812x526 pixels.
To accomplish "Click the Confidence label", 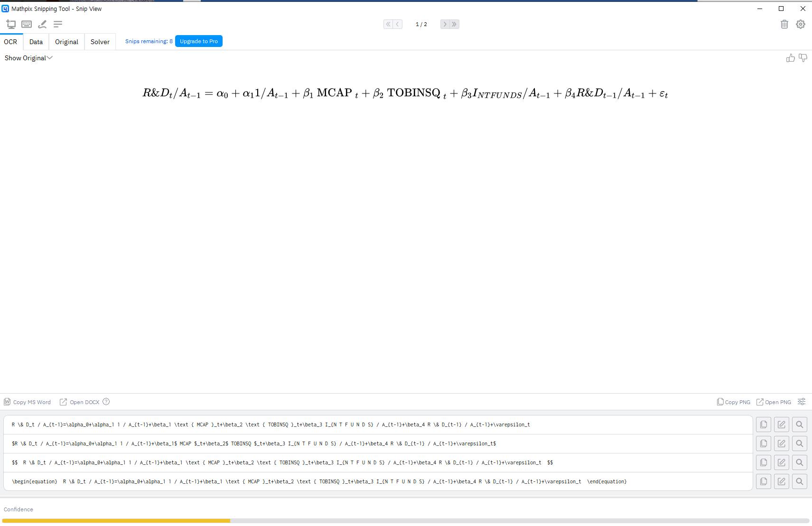I will click(19, 509).
